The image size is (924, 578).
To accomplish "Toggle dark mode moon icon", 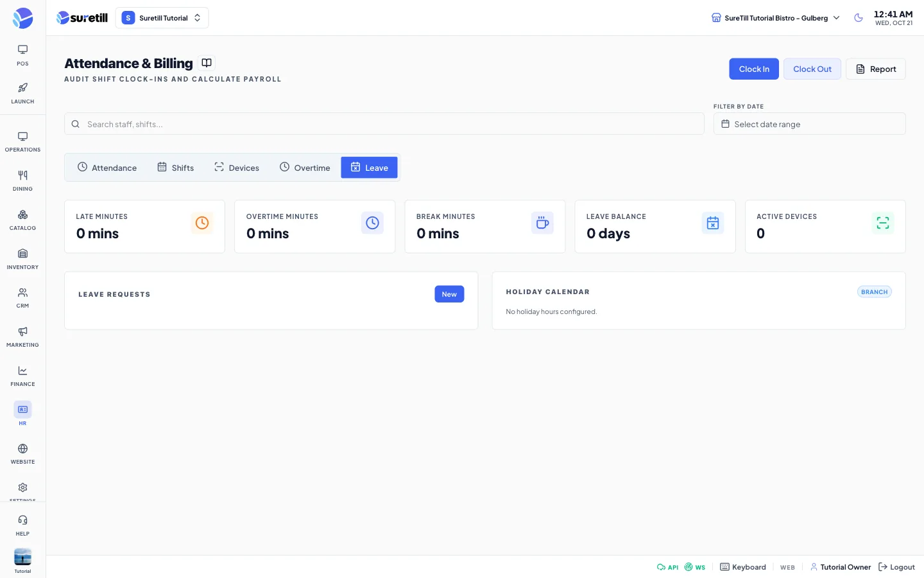I will (859, 18).
